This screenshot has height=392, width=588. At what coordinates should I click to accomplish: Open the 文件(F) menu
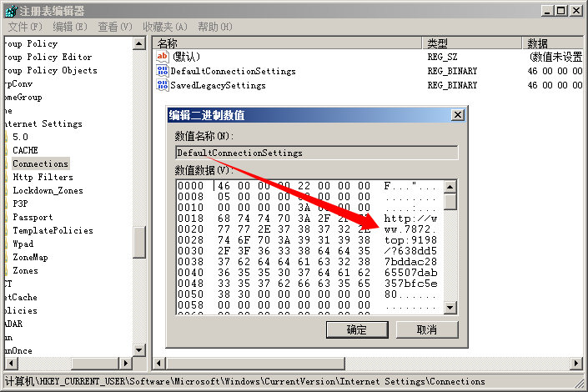[24, 27]
